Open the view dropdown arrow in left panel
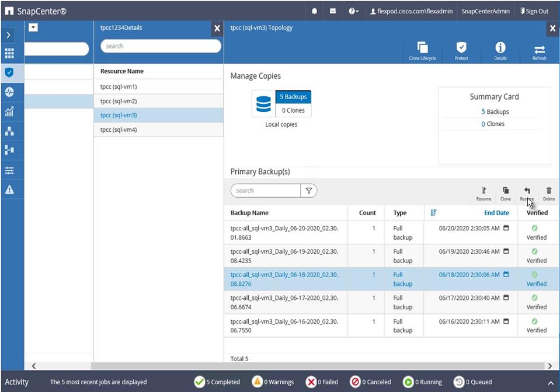The width and height of the screenshot is (560, 392). click(33, 27)
